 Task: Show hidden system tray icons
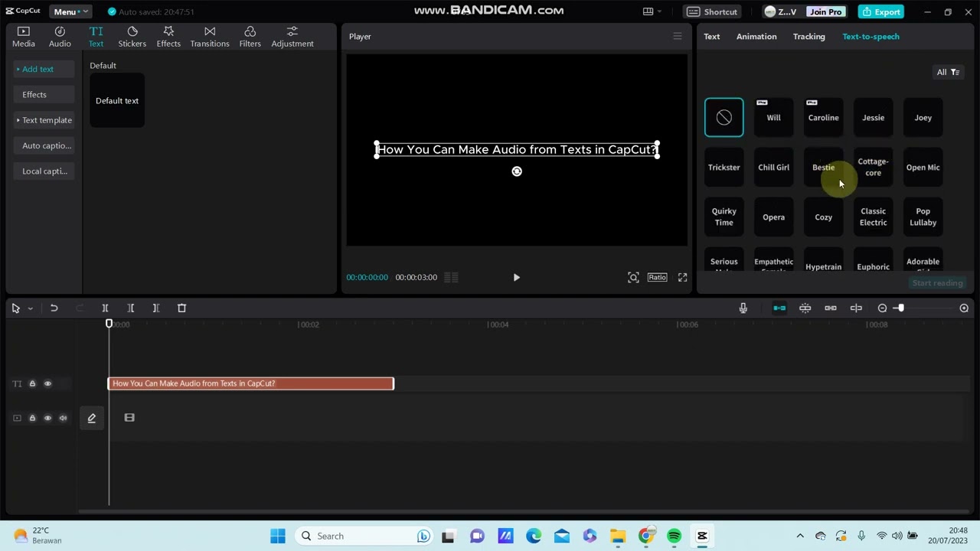(800, 536)
